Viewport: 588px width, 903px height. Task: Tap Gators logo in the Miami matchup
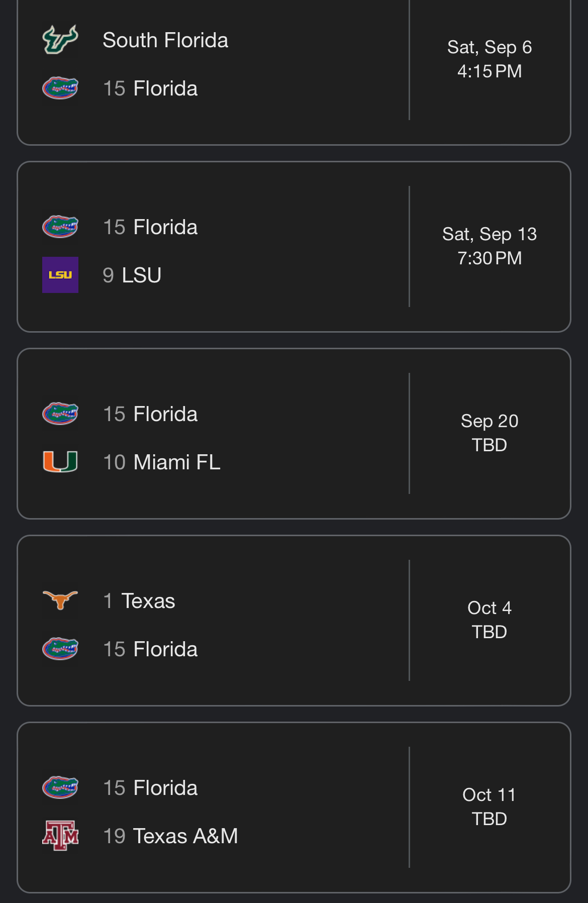click(x=60, y=414)
